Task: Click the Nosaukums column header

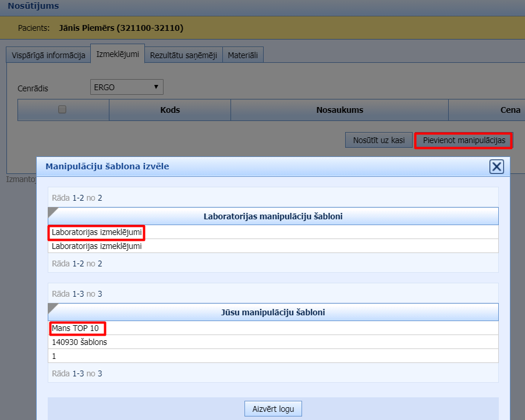Action: click(339, 110)
